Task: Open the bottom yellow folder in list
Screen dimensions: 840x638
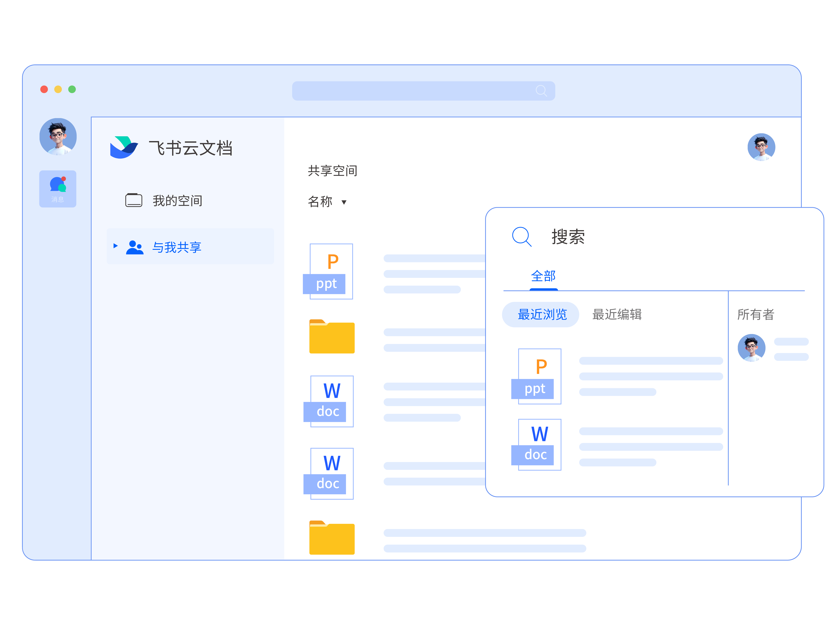Action: [x=332, y=538]
